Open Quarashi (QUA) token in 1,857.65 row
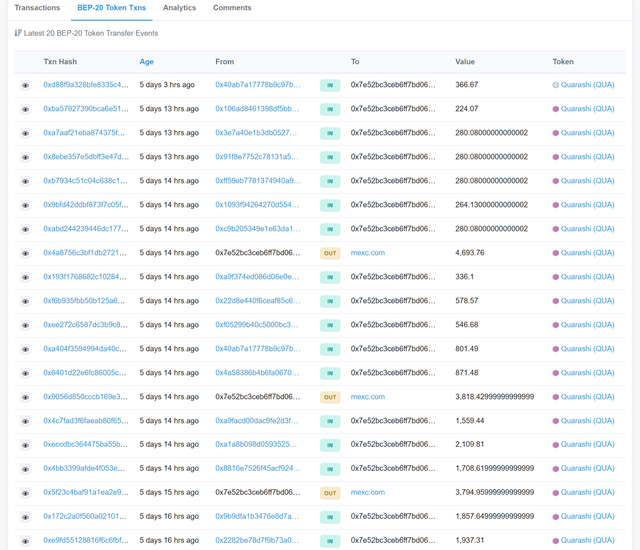This screenshot has height=550, width=640. tap(587, 516)
